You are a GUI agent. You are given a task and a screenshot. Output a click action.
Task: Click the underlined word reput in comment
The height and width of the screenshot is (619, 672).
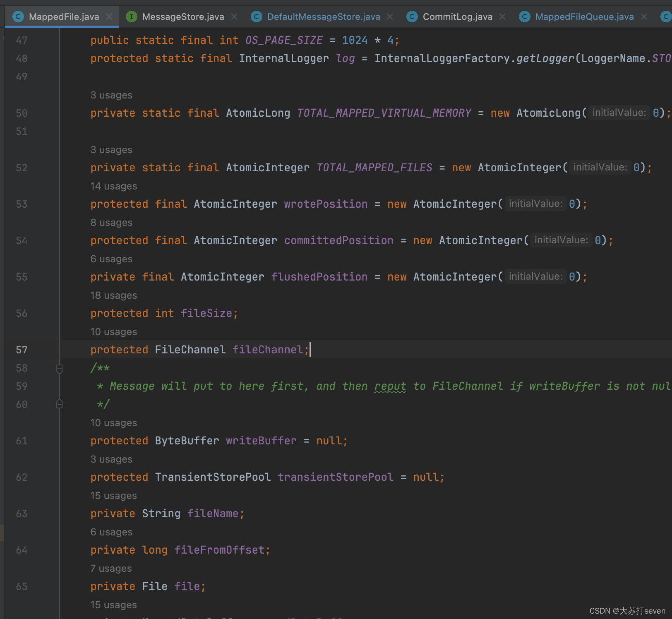pos(390,386)
